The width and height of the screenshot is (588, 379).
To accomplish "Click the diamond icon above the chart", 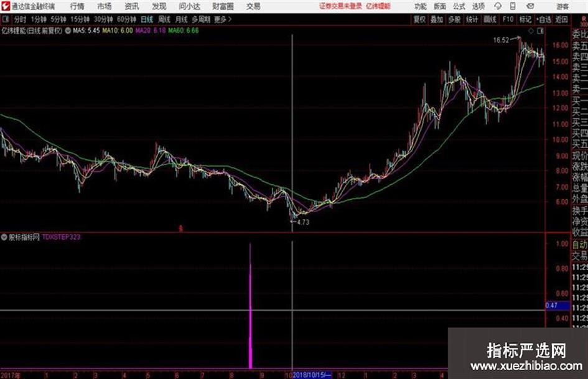I will (531, 31).
